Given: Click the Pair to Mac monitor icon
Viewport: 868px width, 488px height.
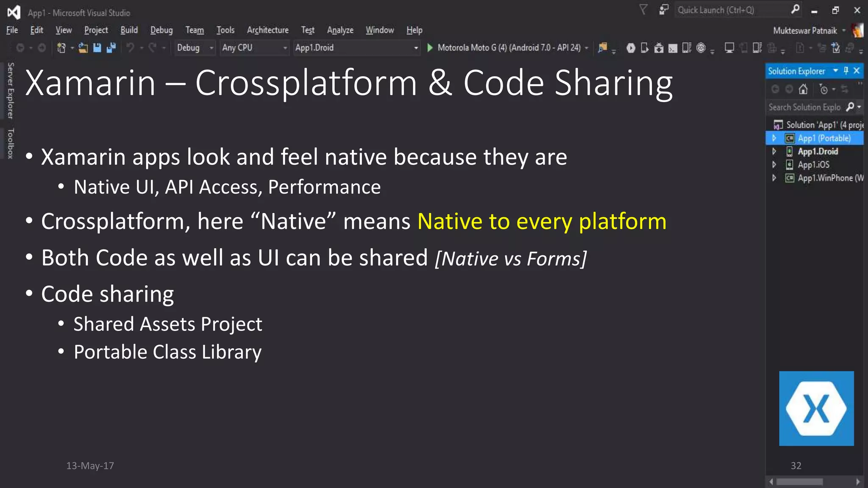Looking at the screenshot, I should coord(729,48).
